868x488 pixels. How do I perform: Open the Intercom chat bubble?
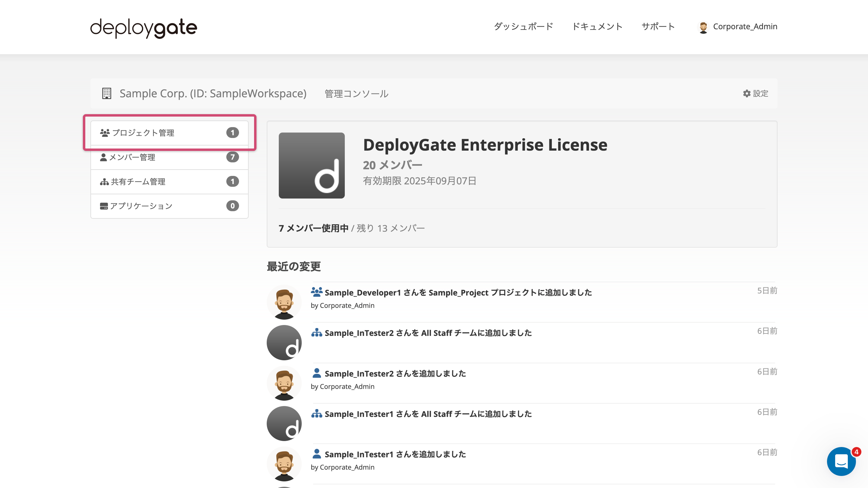pos(841,461)
